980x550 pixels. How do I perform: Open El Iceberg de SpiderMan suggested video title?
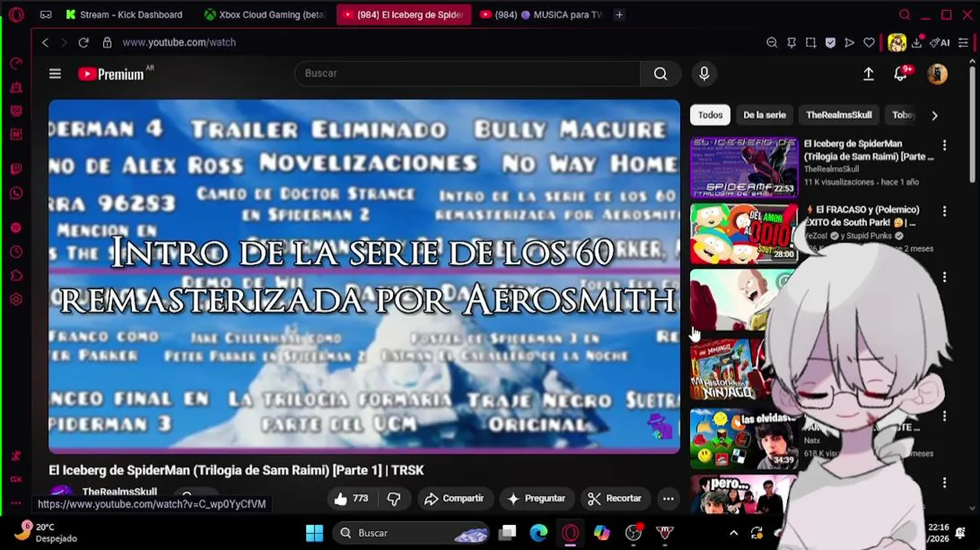[869, 150]
